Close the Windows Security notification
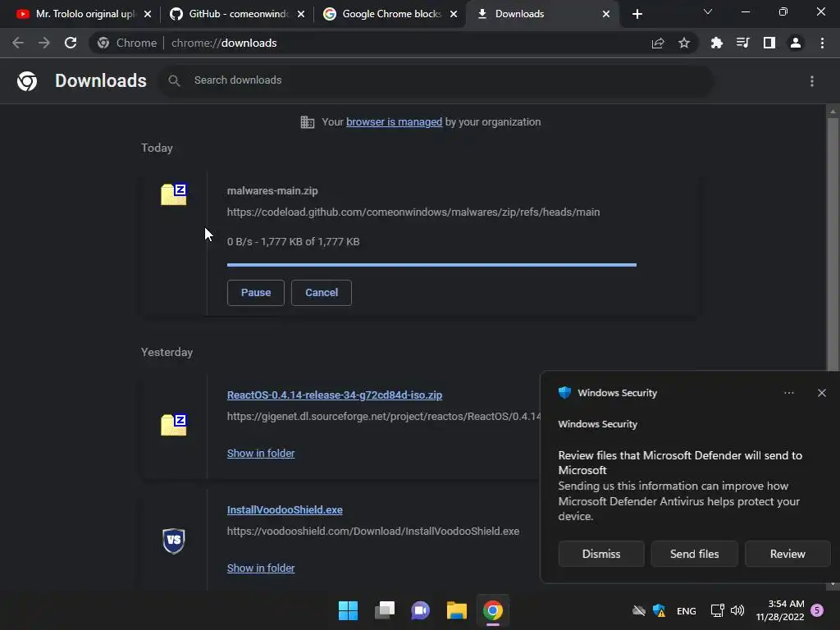The height and width of the screenshot is (630, 840). pos(822,393)
